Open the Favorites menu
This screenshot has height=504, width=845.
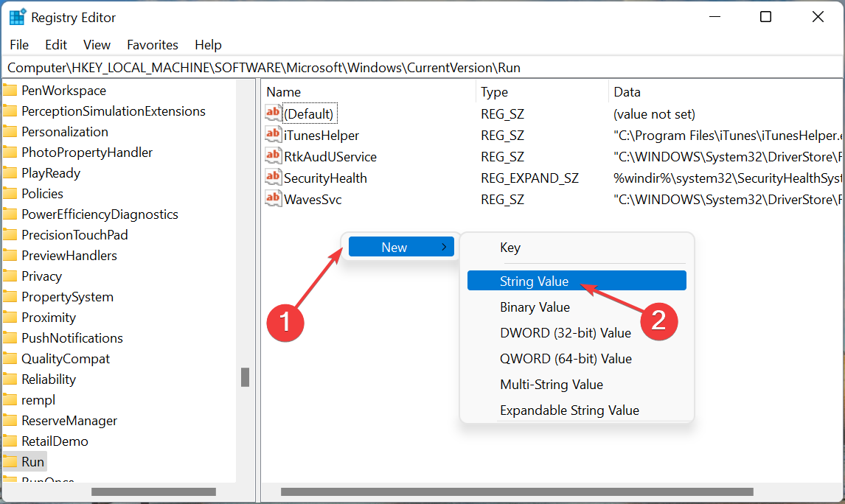153,45
